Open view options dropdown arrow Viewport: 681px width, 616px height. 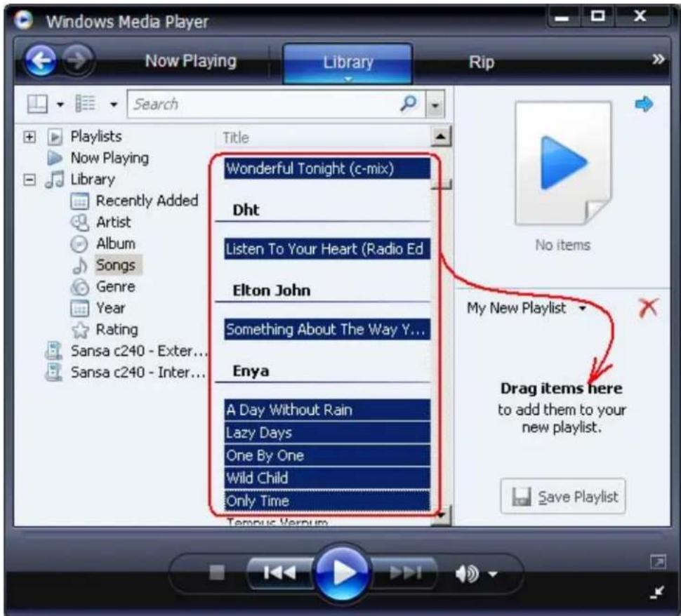tap(114, 105)
